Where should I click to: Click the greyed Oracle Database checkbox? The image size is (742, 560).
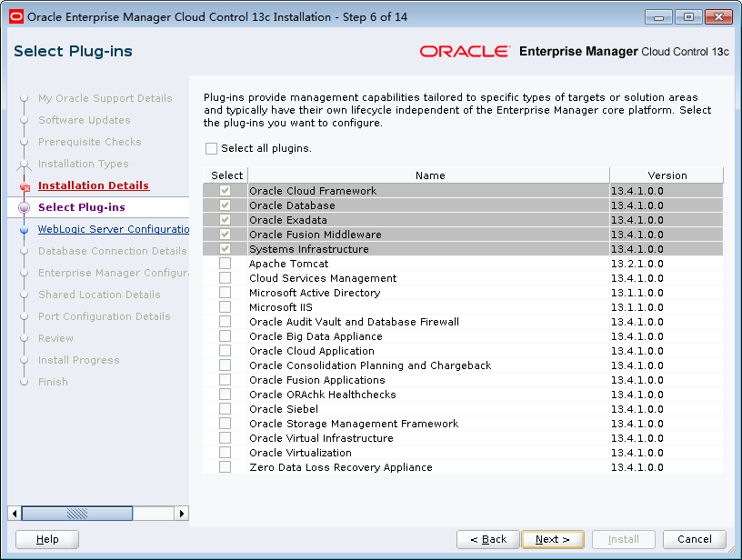pos(226,205)
